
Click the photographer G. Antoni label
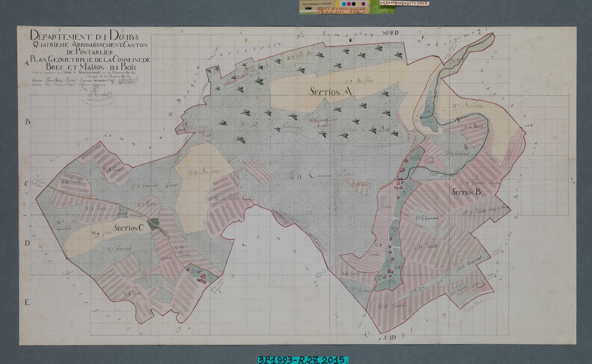tap(317, 4)
